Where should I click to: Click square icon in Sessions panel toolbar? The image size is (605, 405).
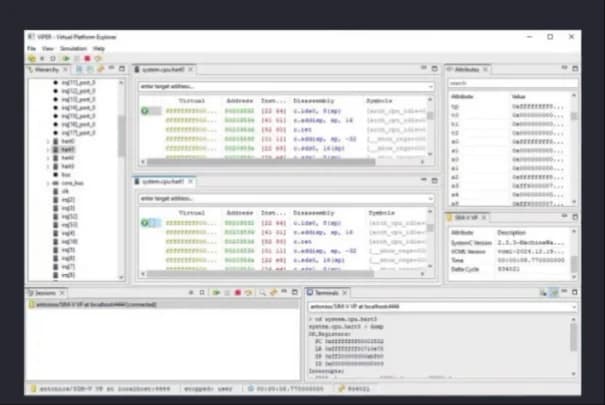tap(202, 293)
